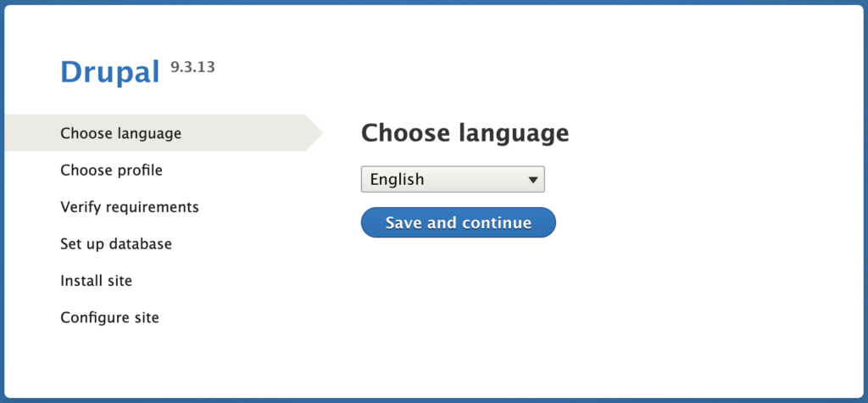Image resolution: width=868 pixels, height=403 pixels.
Task: Click the Drupal logo text
Action: click(x=110, y=71)
